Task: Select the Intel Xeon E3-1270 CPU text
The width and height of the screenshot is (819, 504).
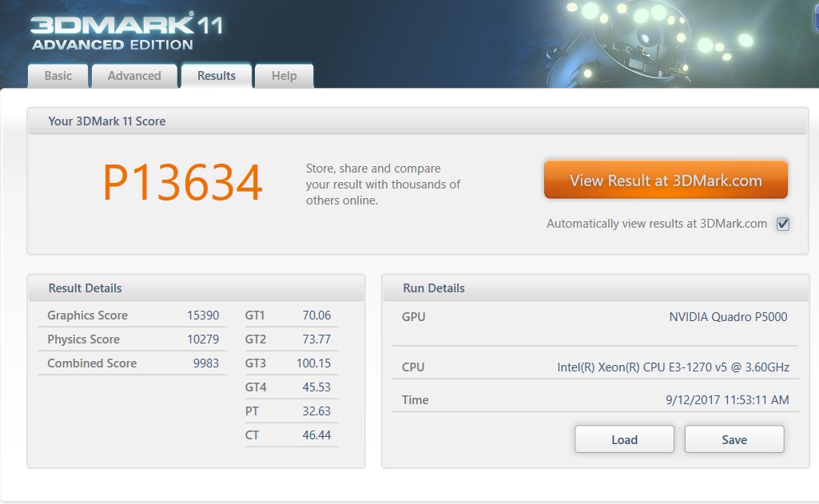Action: coord(673,367)
